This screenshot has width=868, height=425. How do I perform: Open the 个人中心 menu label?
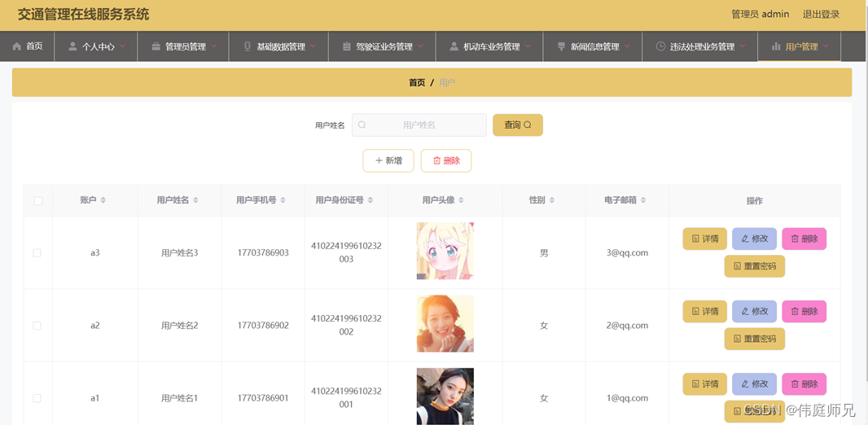tap(99, 47)
